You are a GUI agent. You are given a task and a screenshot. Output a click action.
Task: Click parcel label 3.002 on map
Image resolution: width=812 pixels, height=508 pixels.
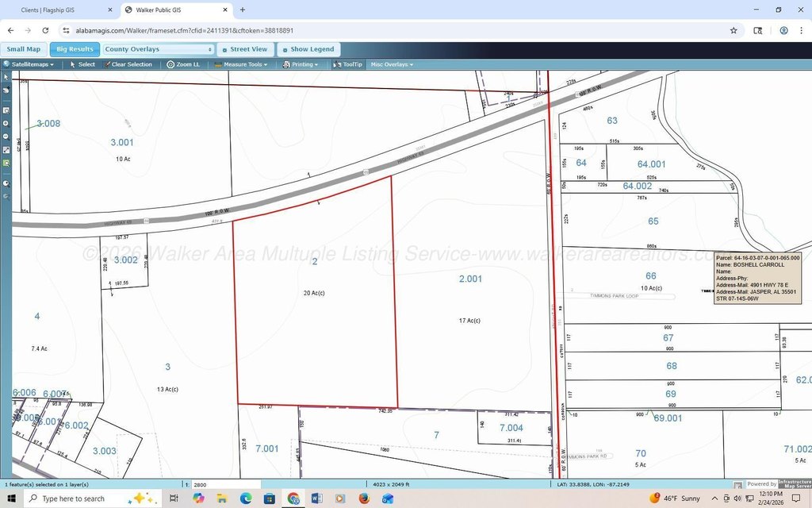click(x=126, y=260)
